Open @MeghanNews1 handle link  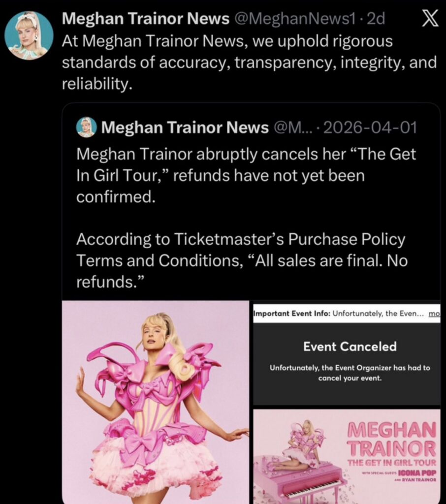coord(295,19)
